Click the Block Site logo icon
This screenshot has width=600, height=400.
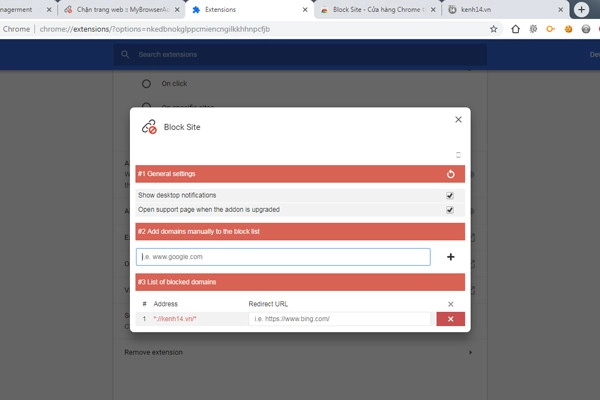click(149, 127)
